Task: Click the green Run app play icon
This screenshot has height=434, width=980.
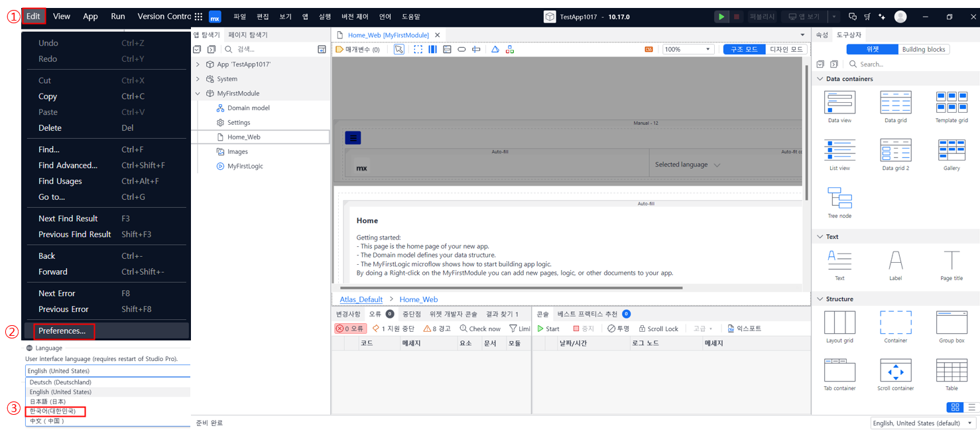Action: pos(721,17)
